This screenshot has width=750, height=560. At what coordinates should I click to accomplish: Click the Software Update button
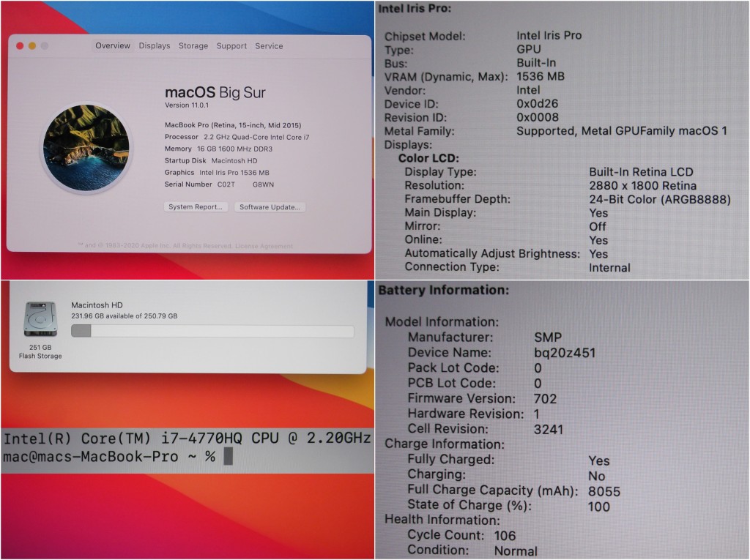[270, 207]
